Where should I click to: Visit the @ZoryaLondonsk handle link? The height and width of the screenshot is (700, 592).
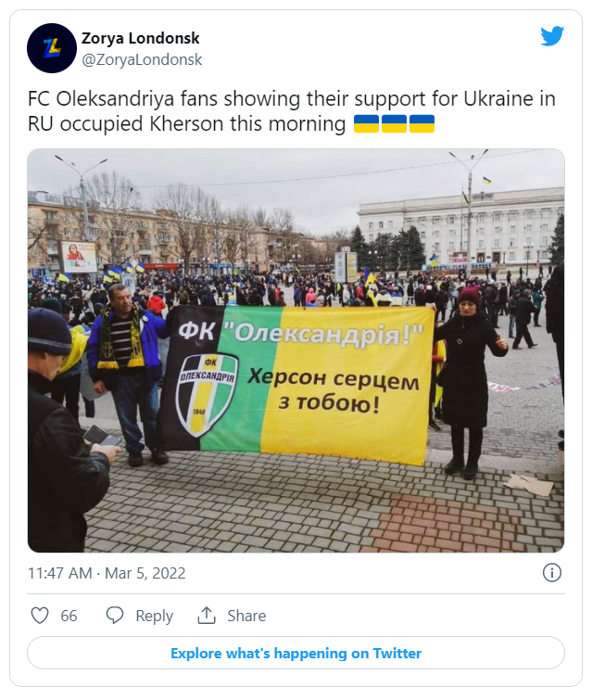click(142, 59)
